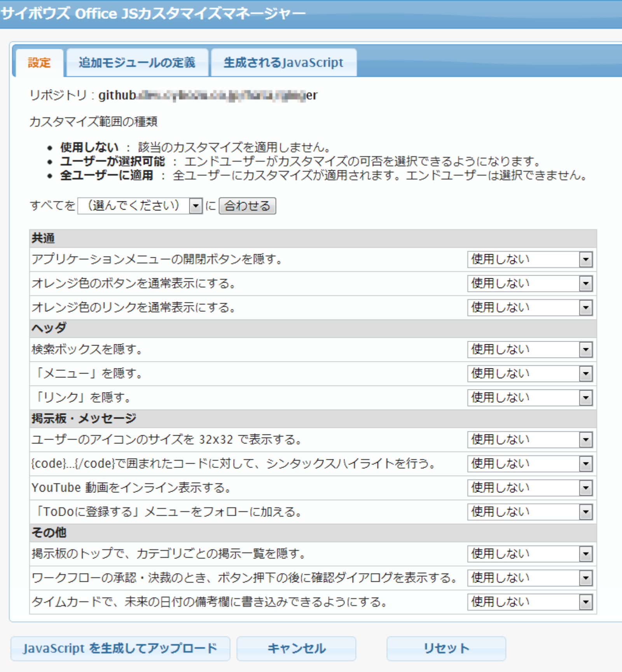622x672 pixels.
Task: Click label 検索ボックスを隠す。
Action: click(x=88, y=349)
